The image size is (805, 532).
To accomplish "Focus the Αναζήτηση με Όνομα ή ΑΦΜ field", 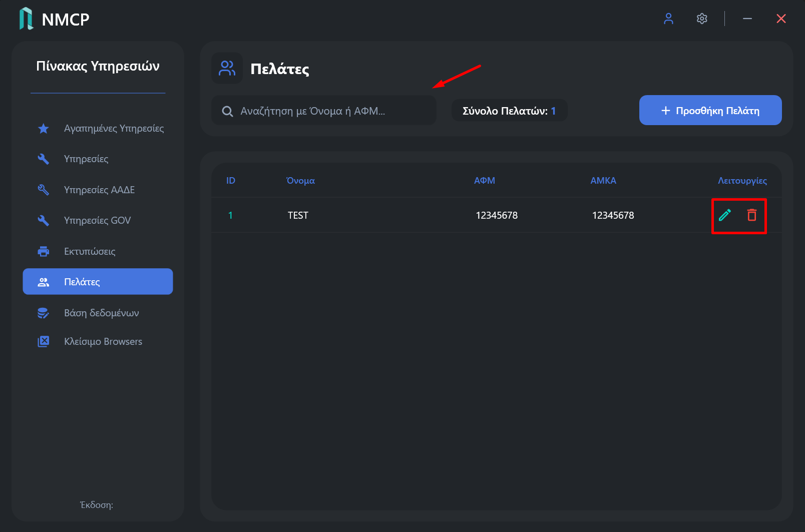I will coord(324,111).
